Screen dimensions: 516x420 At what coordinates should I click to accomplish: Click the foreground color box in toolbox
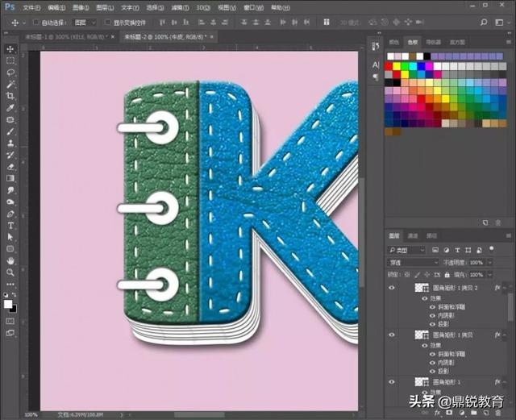click(x=8, y=304)
